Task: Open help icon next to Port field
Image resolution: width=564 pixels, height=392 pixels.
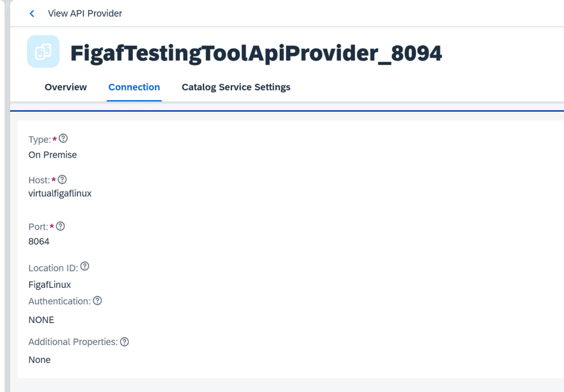Action: (61, 226)
